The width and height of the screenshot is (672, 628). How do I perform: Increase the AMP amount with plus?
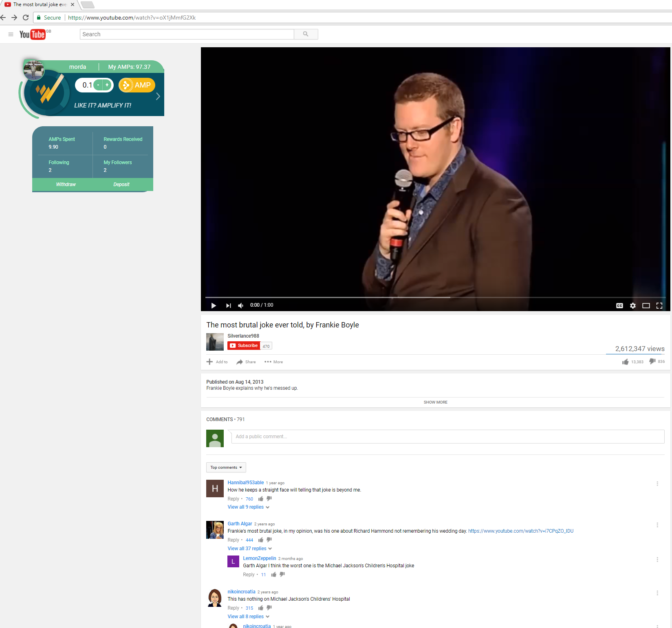point(107,85)
